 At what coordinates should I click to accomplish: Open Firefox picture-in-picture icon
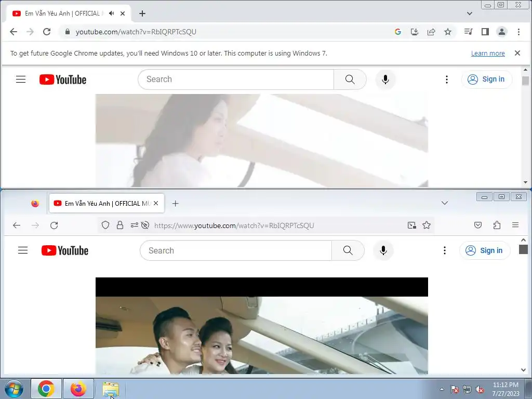(412, 225)
